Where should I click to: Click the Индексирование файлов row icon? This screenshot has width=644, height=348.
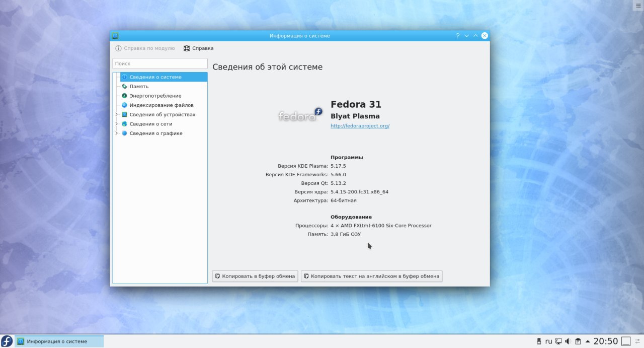click(124, 105)
